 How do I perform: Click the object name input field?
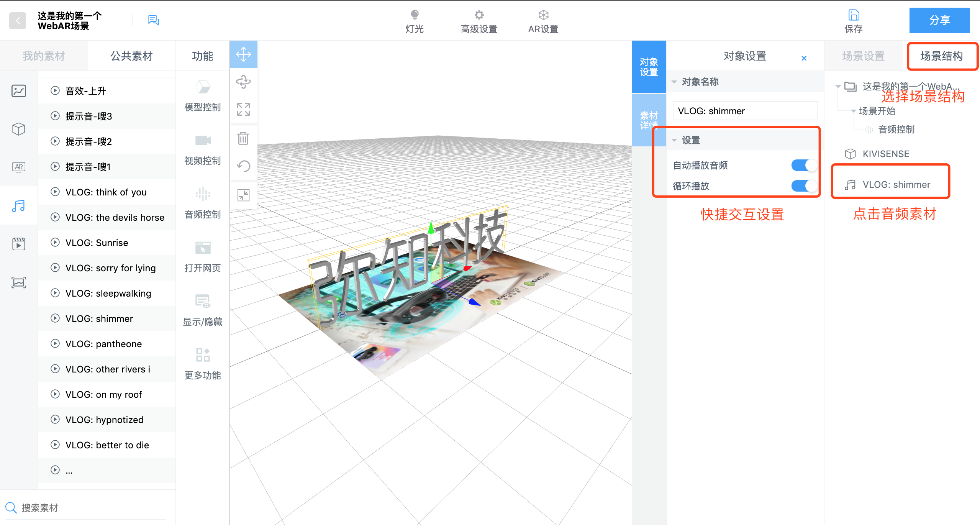pos(744,111)
